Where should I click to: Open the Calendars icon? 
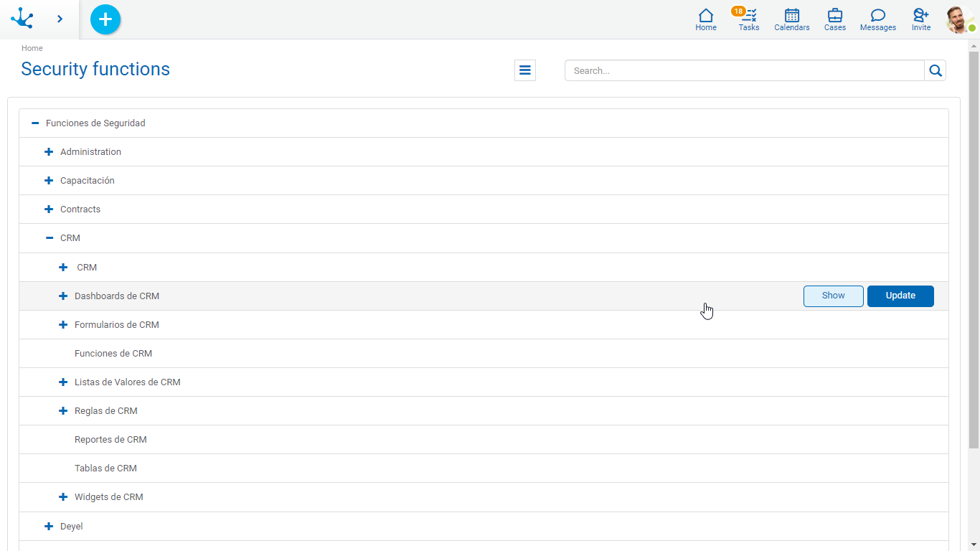click(x=792, y=19)
